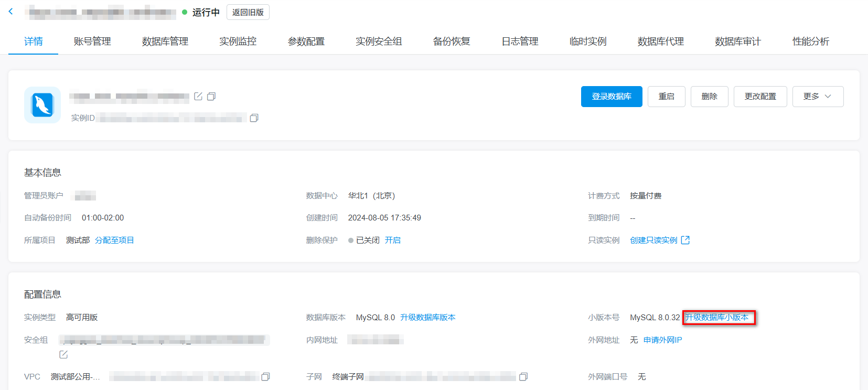Copy the instance ID with copy icon
Screen dimensions: 868x390
click(254, 118)
